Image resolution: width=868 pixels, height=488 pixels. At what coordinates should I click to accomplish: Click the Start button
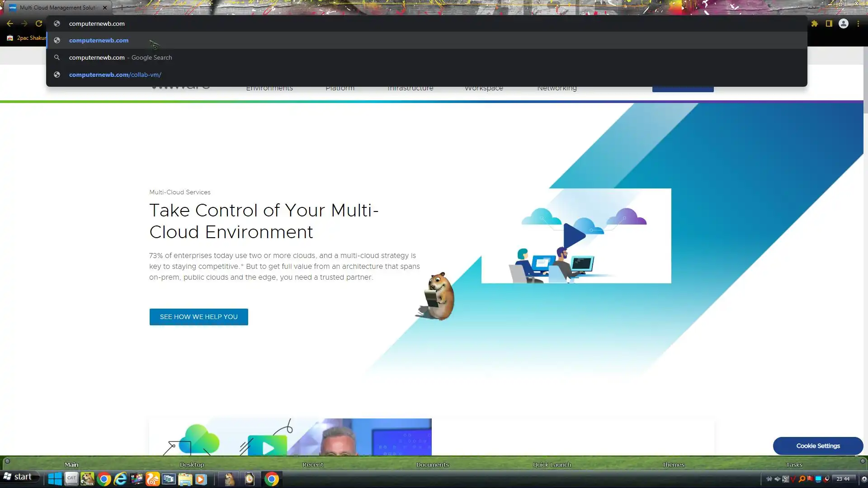[18, 477]
